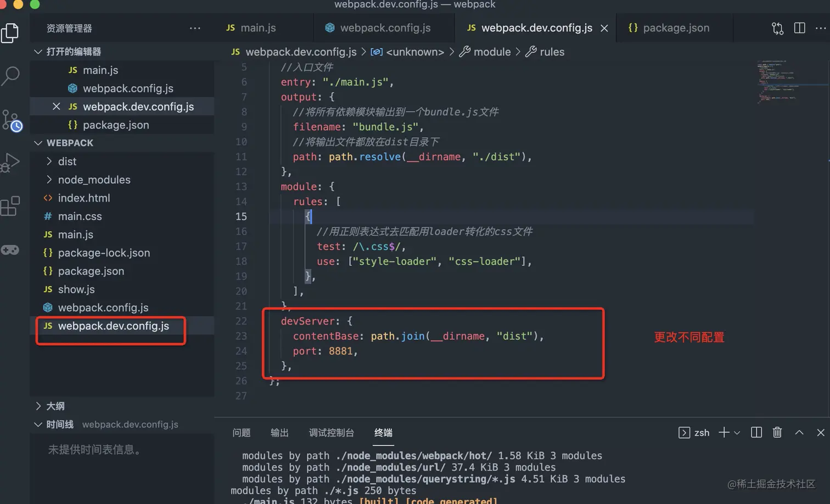Open the Extensions view

[10, 206]
